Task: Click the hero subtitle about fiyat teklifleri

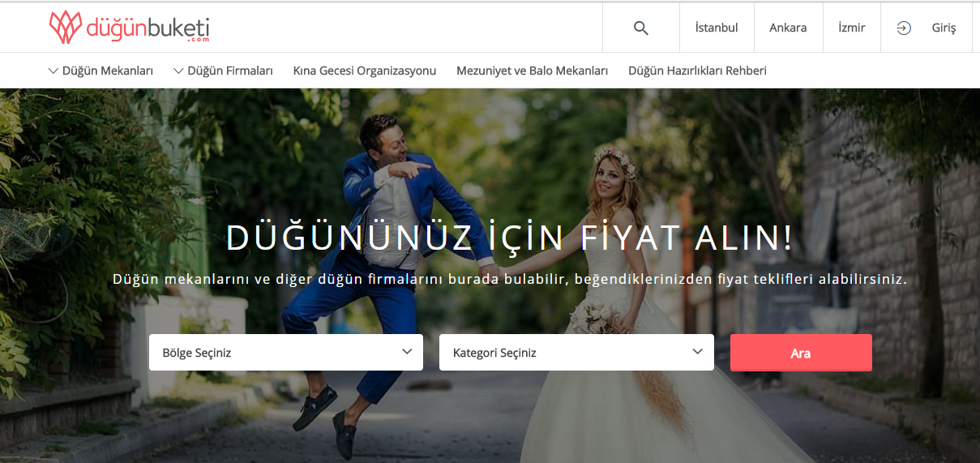Action: pos(510,279)
